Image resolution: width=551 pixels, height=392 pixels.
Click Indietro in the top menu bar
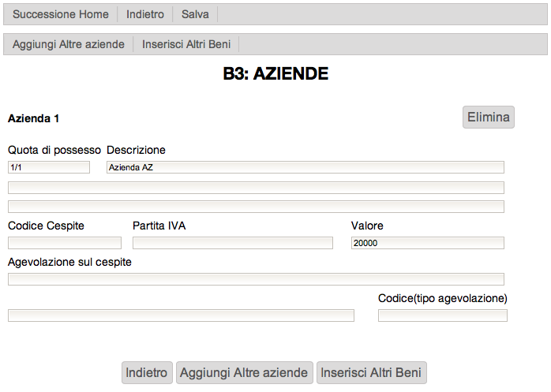pos(145,14)
